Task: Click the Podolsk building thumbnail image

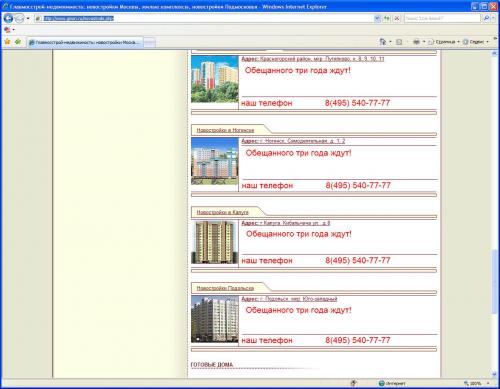Action: point(215,319)
